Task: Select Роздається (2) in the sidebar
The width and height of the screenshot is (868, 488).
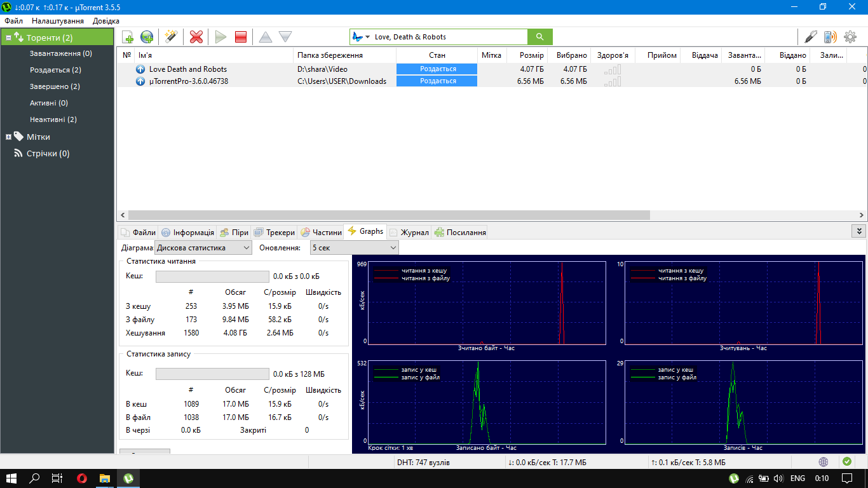Action: click(55, 70)
